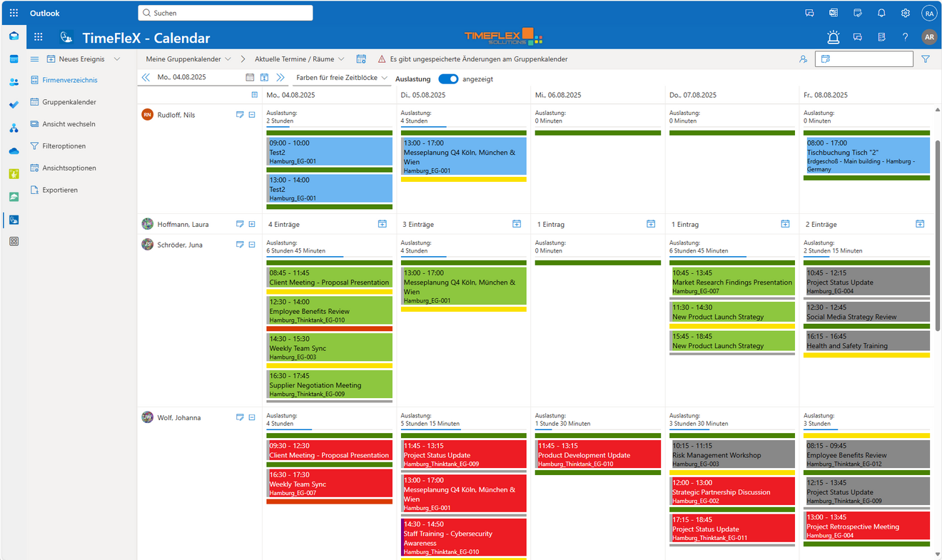942x560 pixels.
Task: Open the Outlook Calendar rail icon
Action: (14, 59)
